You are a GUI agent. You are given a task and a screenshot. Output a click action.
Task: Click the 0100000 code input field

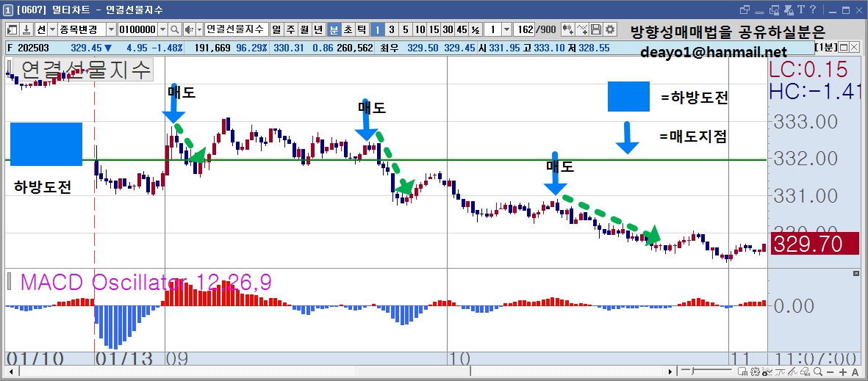[x=138, y=29]
